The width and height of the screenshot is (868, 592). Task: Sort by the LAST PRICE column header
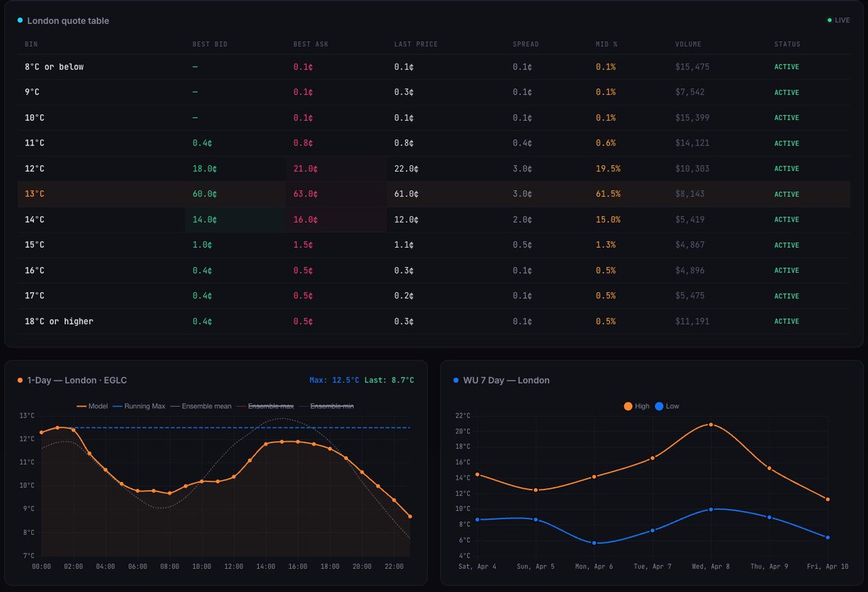tap(416, 44)
